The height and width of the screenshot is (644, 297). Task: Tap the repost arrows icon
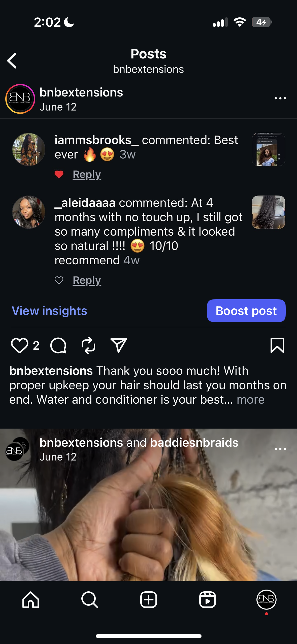(88, 345)
